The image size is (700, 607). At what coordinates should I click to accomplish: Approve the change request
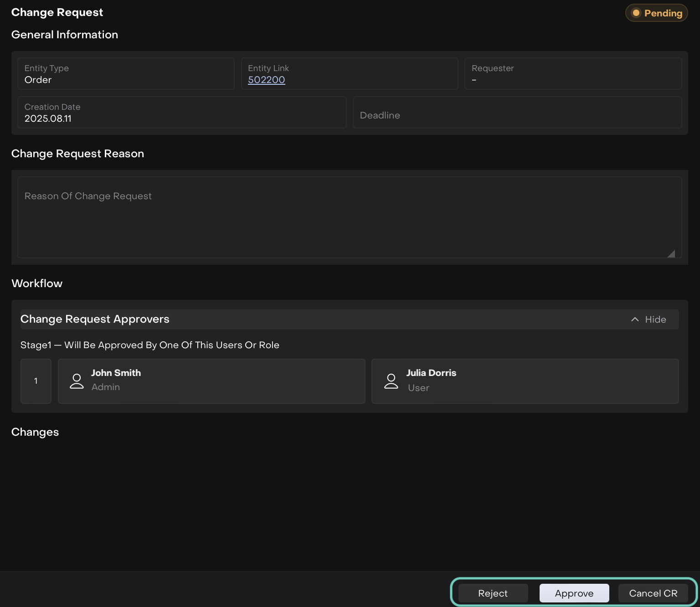(x=574, y=593)
